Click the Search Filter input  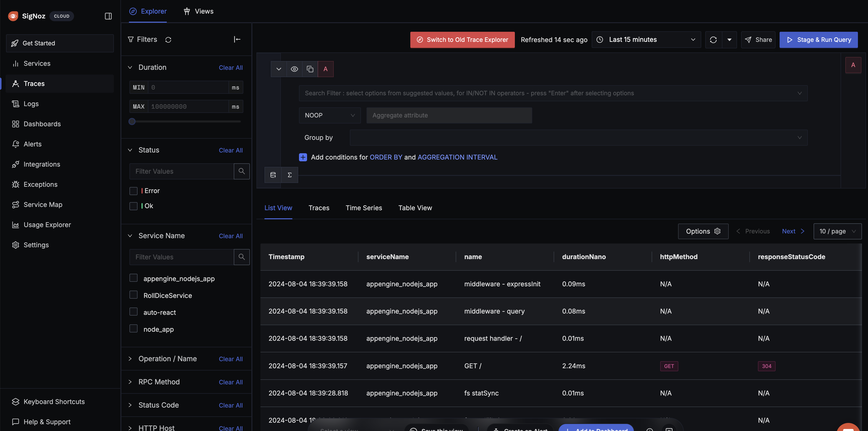pos(553,93)
